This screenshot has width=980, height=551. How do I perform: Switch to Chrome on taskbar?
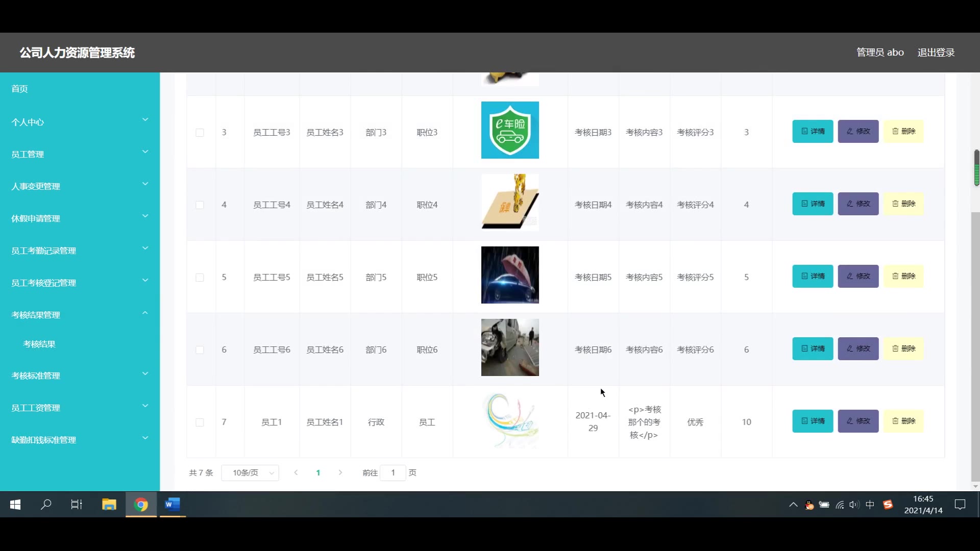(141, 505)
